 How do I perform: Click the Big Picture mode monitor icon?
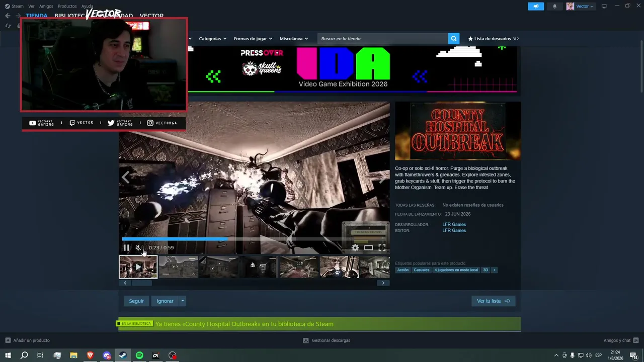[x=604, y=6]
